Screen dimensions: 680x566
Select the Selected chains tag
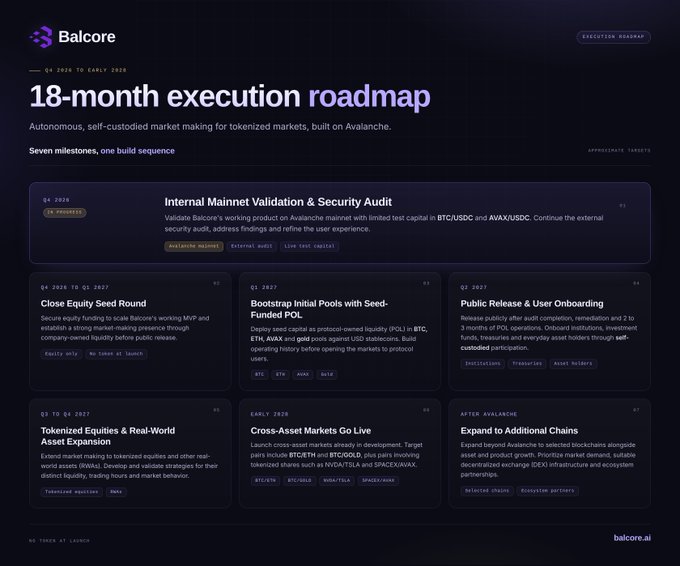coord(487,491)
